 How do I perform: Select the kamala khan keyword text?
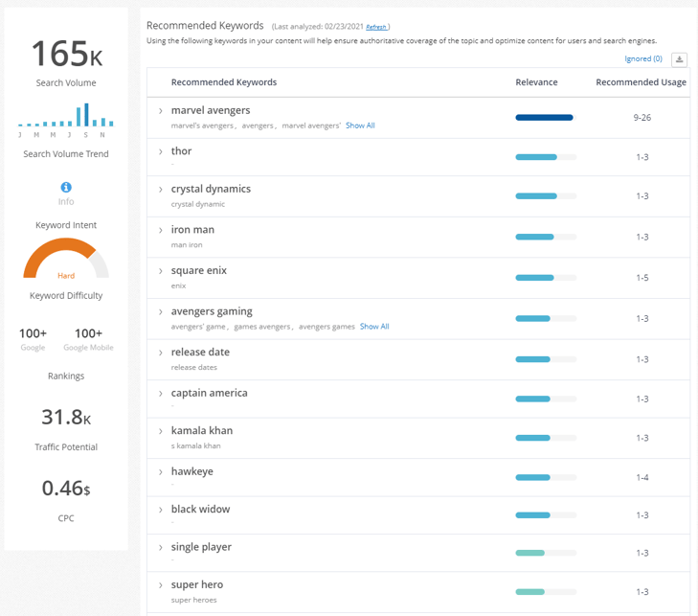click(202, 431)
